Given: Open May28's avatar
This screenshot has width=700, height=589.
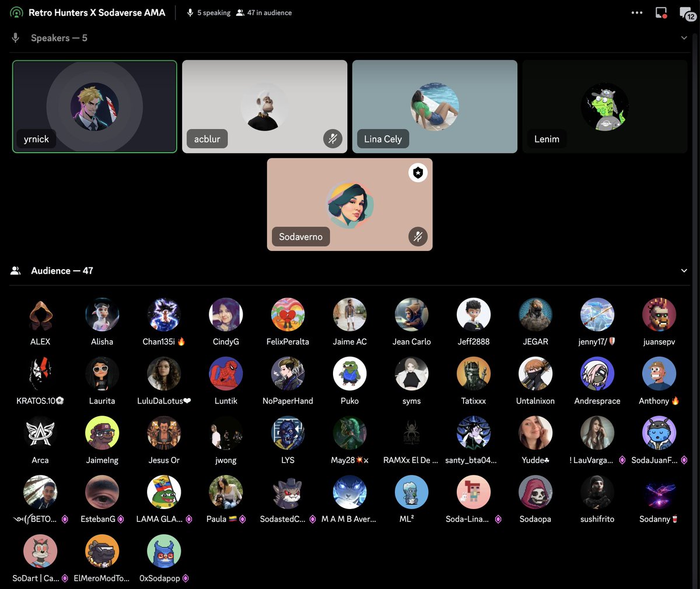Looking at the screenshot, I should (349, 433).
